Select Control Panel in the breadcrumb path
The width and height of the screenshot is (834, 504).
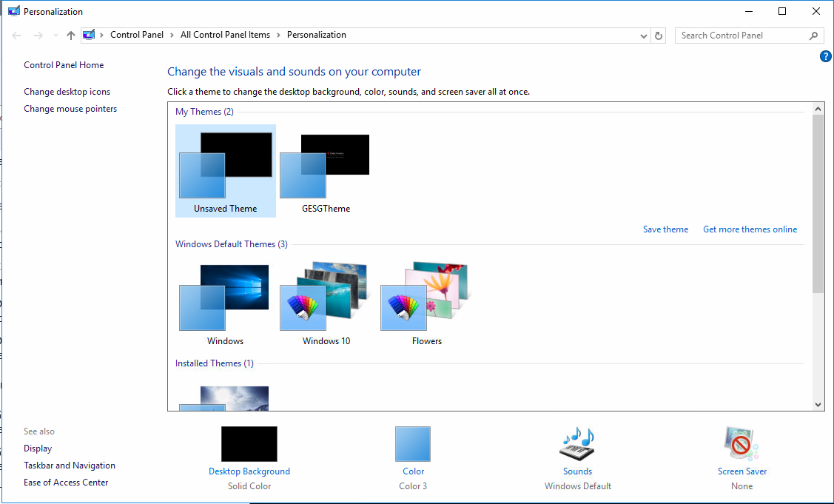(x=137, y=34)
